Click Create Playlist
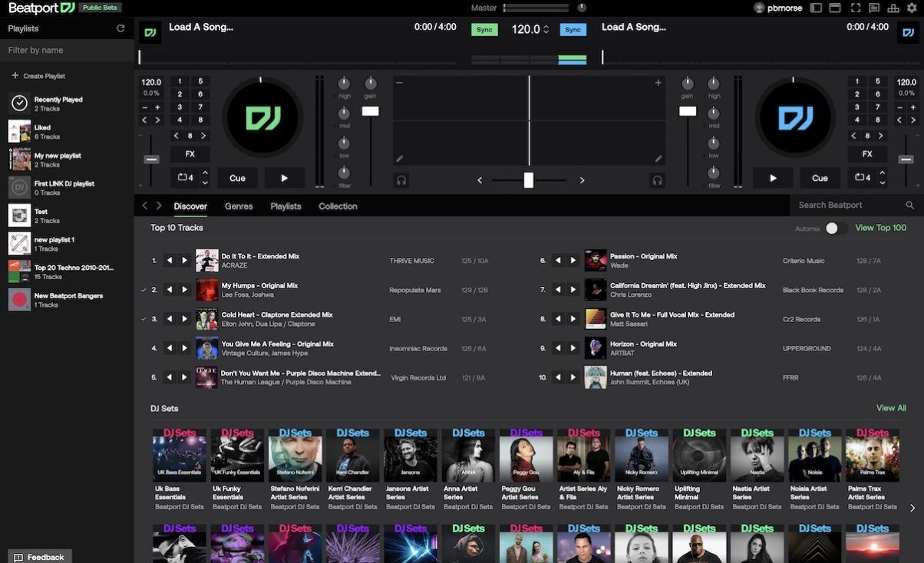This screenshot has height=563, width=924. (x=38, y=76)
